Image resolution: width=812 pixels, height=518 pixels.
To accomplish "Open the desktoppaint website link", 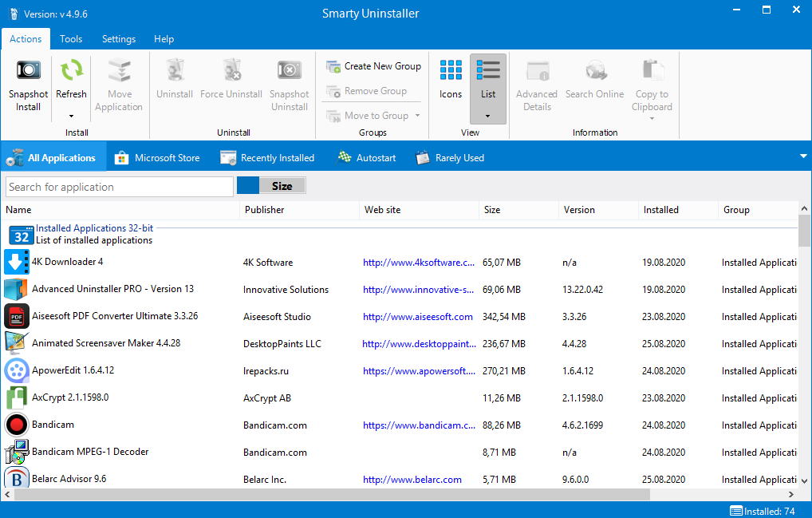I will point(419,344).
